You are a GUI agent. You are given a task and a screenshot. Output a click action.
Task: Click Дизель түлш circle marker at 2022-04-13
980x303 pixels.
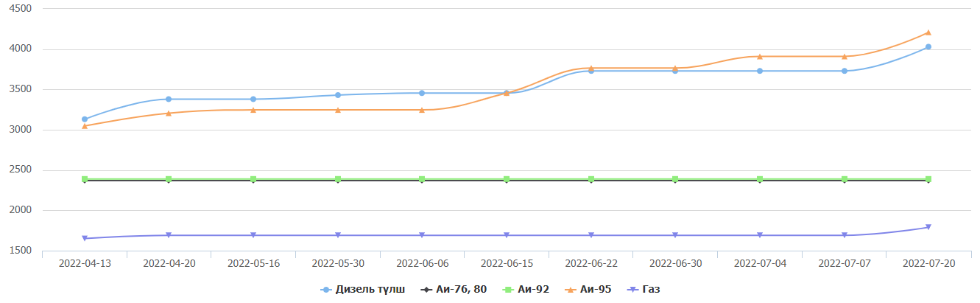(85, 119)
